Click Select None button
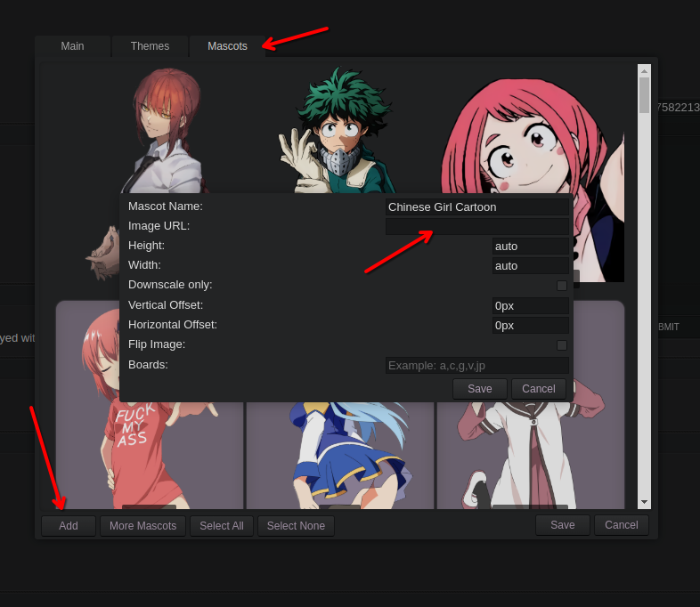The width and height of the screenshot is (700, 607). point(296,526)
